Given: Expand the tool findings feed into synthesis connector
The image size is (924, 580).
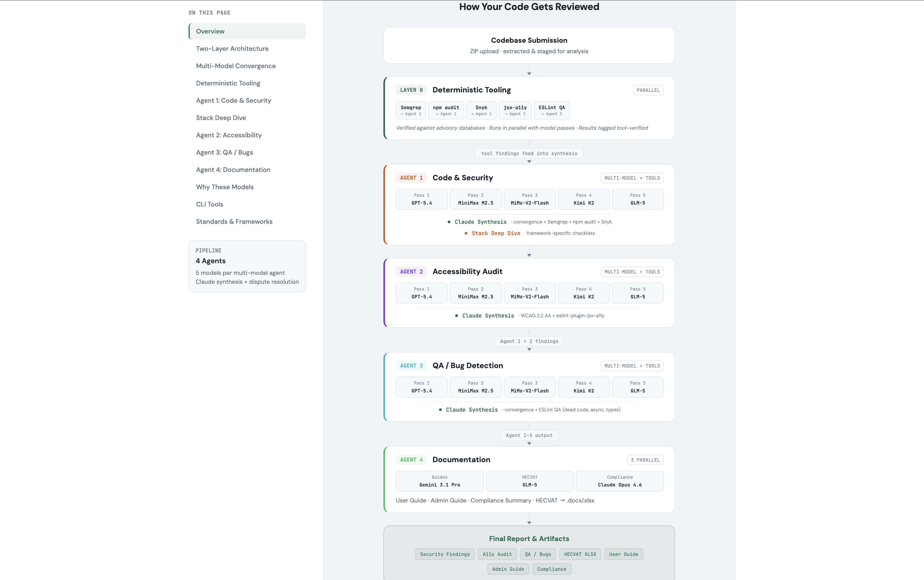Looking at the screenshot, I should coord(529,153).
